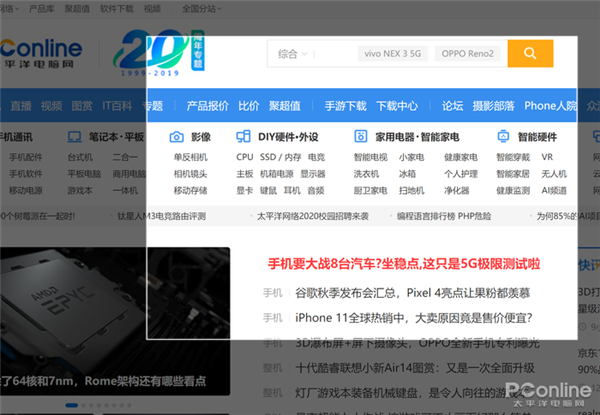The height and width of the screenshot is (415, 600).
Task: Open the 洗衣机 link
Action: (366, 174)
